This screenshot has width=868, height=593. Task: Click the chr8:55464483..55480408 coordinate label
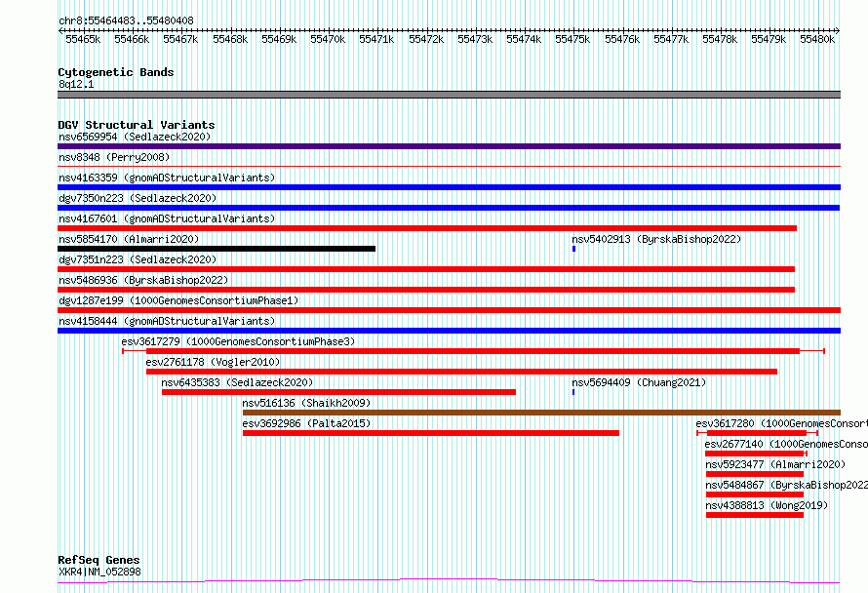126,21
